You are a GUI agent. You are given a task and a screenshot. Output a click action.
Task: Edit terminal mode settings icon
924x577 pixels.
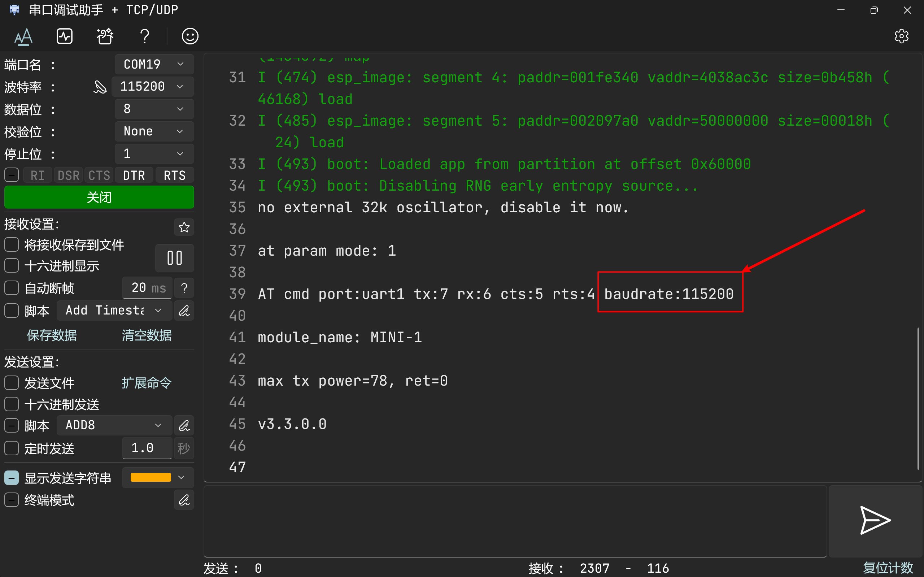184,500
